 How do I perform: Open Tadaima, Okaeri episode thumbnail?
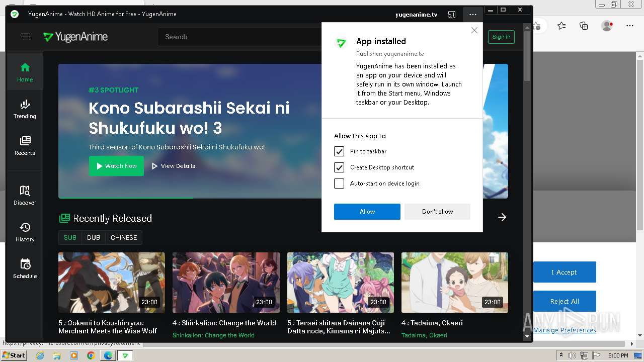(455, 283)
